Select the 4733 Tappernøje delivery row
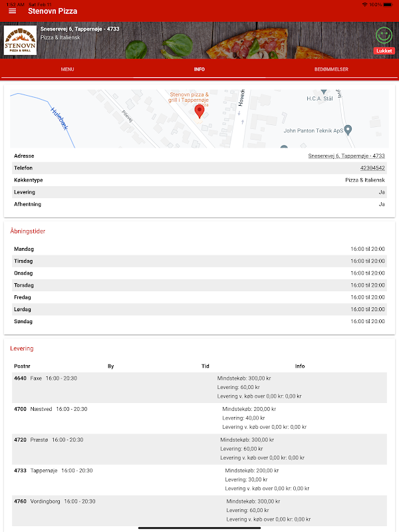This screenshot has width=399, height=532. tap(199, 480)
